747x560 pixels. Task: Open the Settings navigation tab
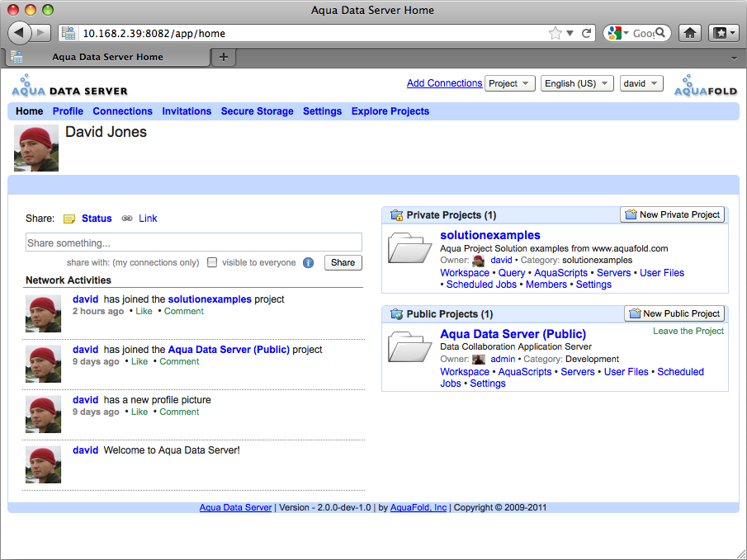pyautogui.click(x=322, y=111)
